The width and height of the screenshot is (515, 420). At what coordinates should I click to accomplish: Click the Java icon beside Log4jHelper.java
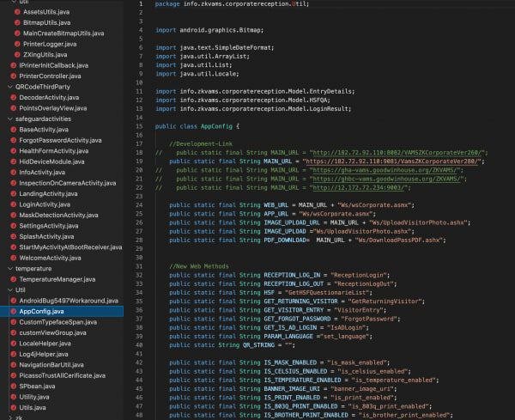click(x=13, y=354)
